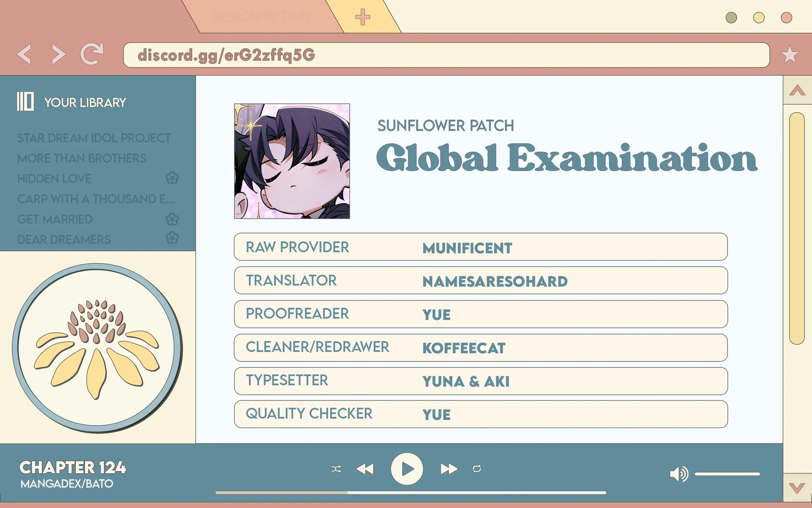Select the Cleaner/Redrawer Koffeecat row
The width and height of the screenshot is (812, 508).
coord(481,347)
